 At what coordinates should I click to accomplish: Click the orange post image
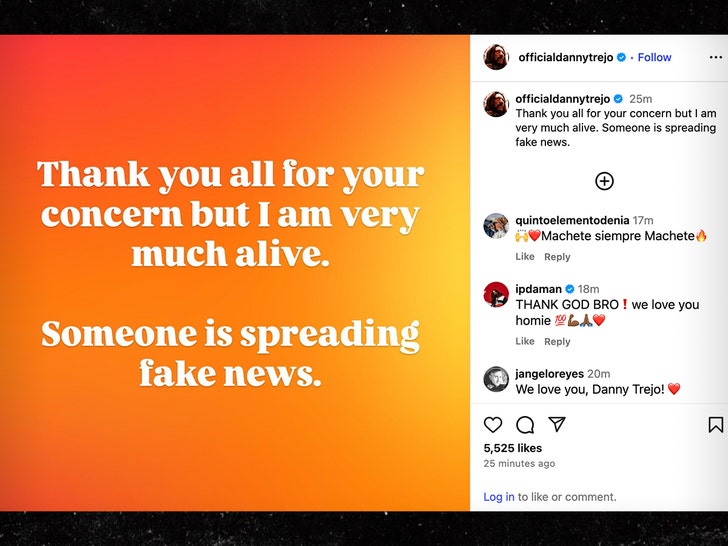coord(235,273)
